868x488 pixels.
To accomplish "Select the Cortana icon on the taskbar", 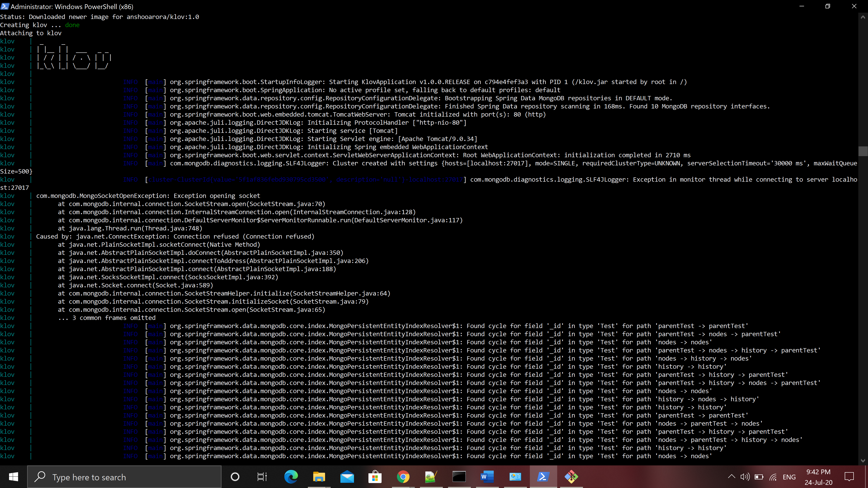I will (235, 477).
